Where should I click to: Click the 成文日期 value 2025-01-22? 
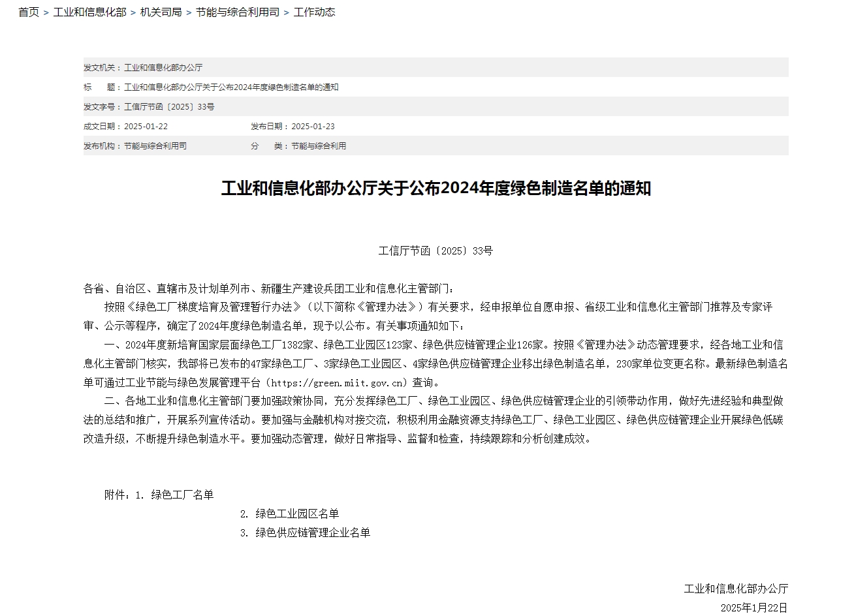[x=146, y=127]
